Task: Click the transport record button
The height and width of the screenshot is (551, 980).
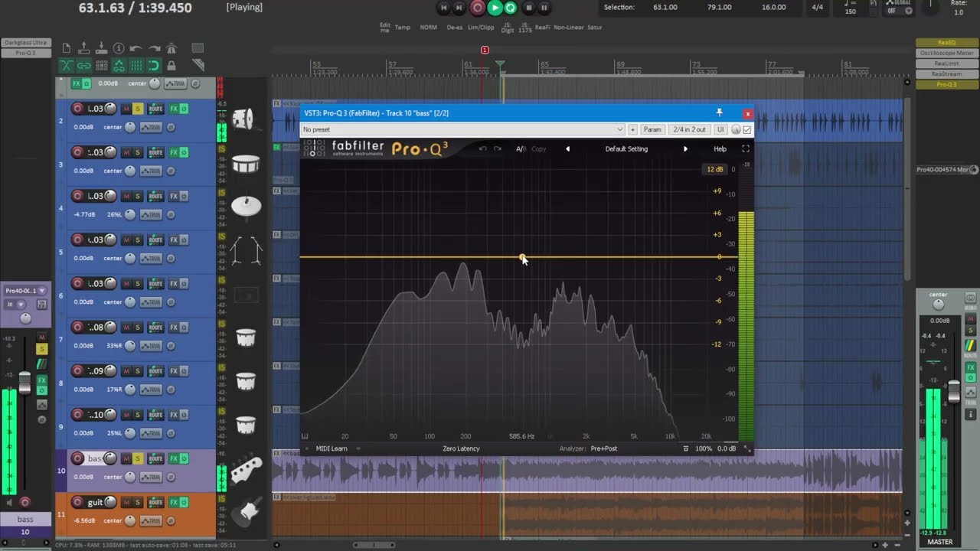Action: coord(478,8)
